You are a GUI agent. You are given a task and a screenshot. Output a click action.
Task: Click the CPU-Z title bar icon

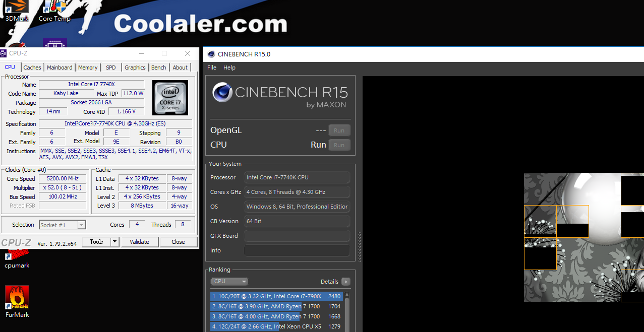point(4,53)
